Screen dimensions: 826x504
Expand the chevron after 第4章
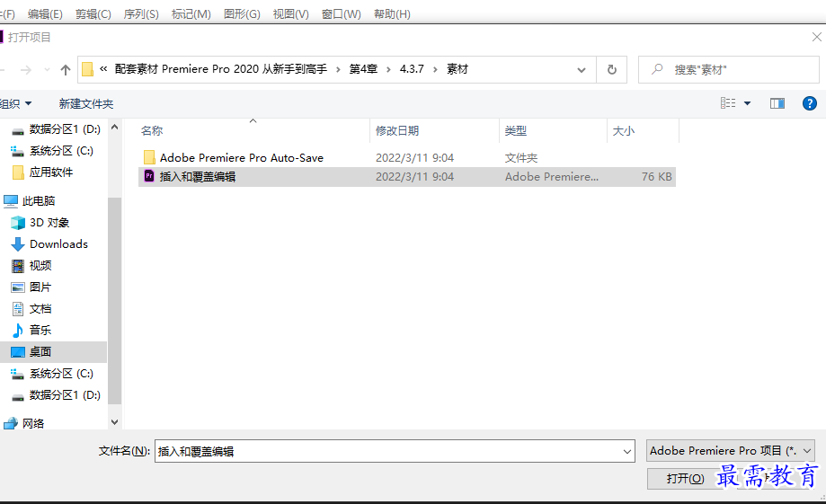(x=388, y=69)
